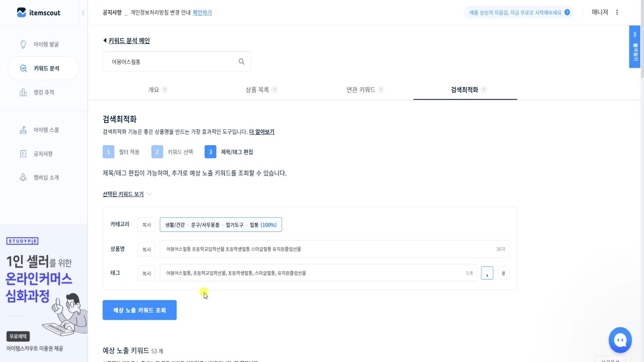The image size is (644, 362).
Task: Open 아이템 발굴 in the sidebar
Action: click(x=46, y=44)
